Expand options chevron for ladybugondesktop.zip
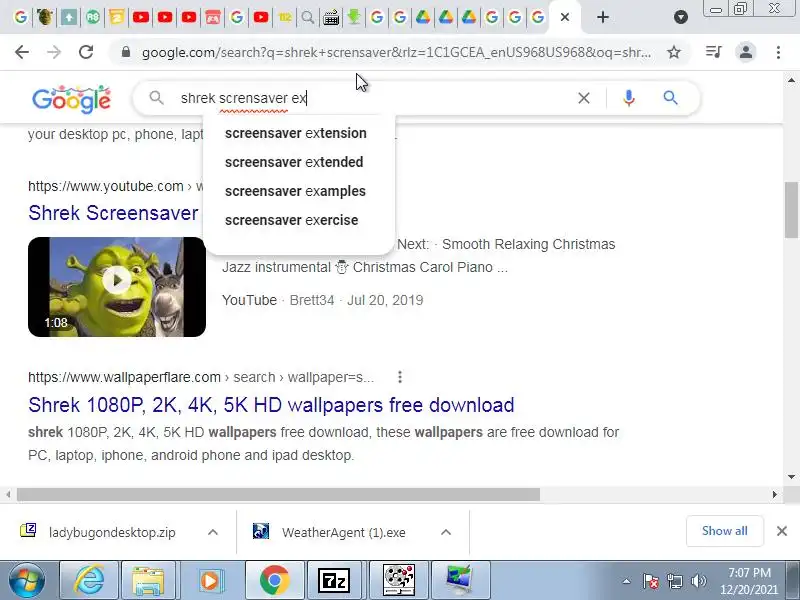Screen dimensions: 800x600 (213, 532)
